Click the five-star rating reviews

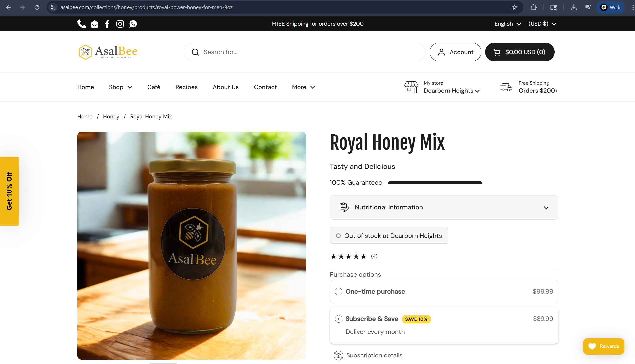pyautogui.click(x=354, y=256)
